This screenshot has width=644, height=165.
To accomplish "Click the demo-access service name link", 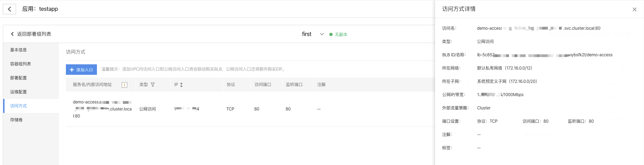I will click(102, 109).
